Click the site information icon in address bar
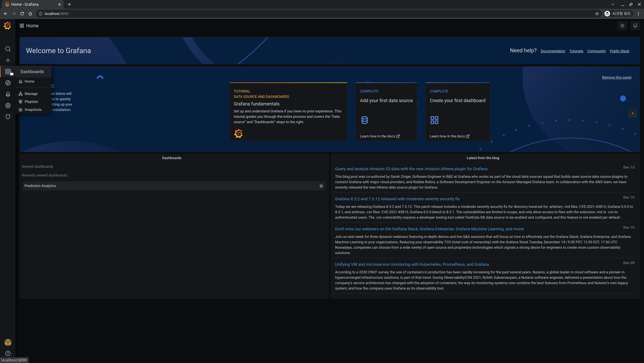This screenshot has height=363, width=644. [x=40, y=13]
